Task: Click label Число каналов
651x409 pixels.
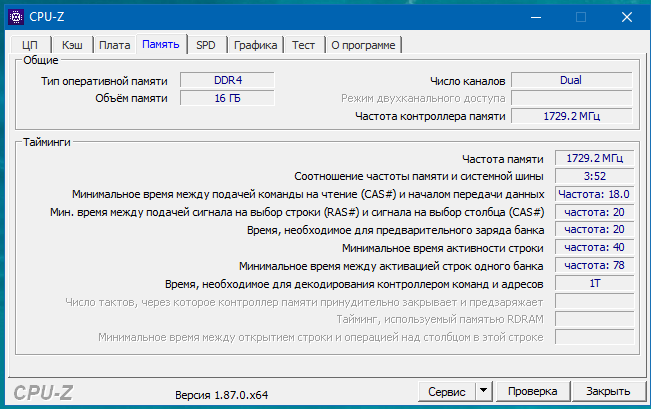Action: (467, 81)
